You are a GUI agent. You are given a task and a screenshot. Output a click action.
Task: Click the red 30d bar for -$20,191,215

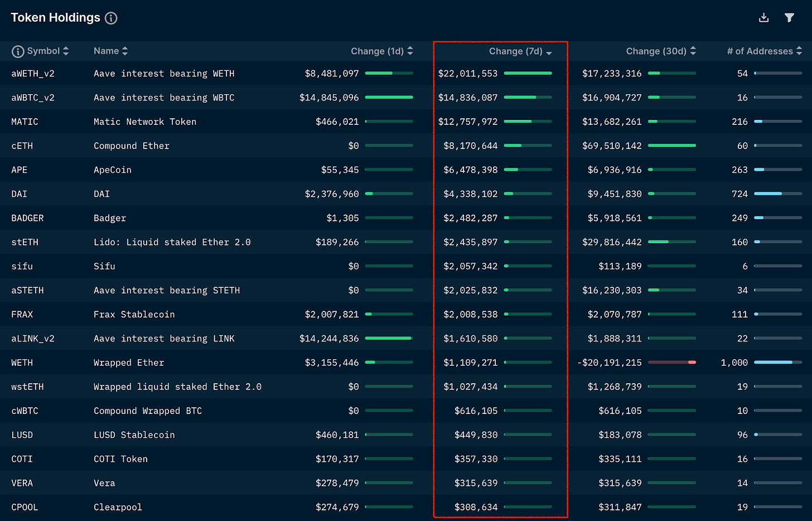(x=672, y=363)
